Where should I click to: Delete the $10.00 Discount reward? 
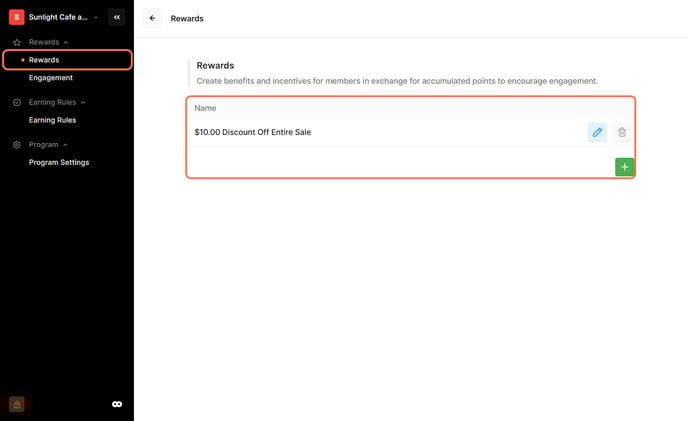622,132
